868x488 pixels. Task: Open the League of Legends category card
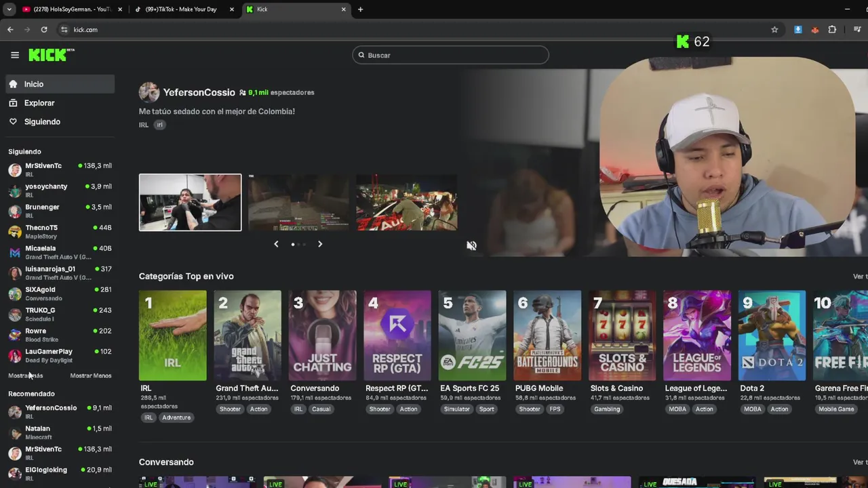pos(697,335)
